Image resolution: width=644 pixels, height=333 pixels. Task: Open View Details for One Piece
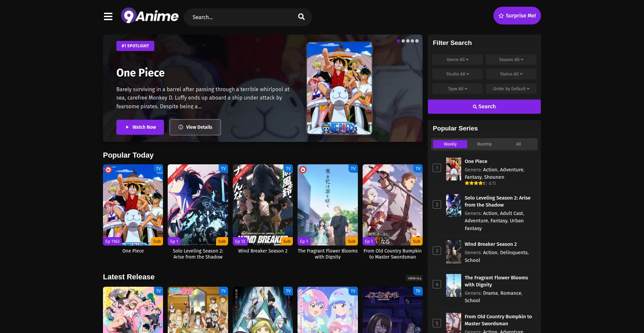195,127
